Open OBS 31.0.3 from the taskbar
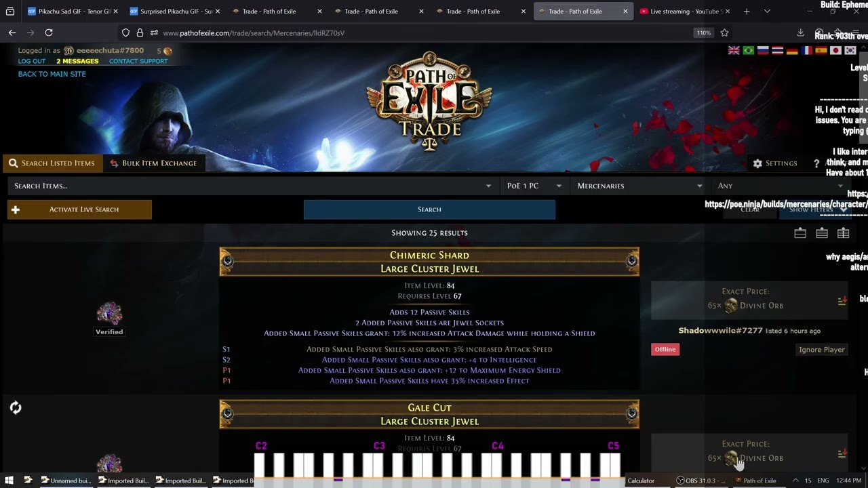The height and width of the screenshot is (488, 868). pos(702,481)
